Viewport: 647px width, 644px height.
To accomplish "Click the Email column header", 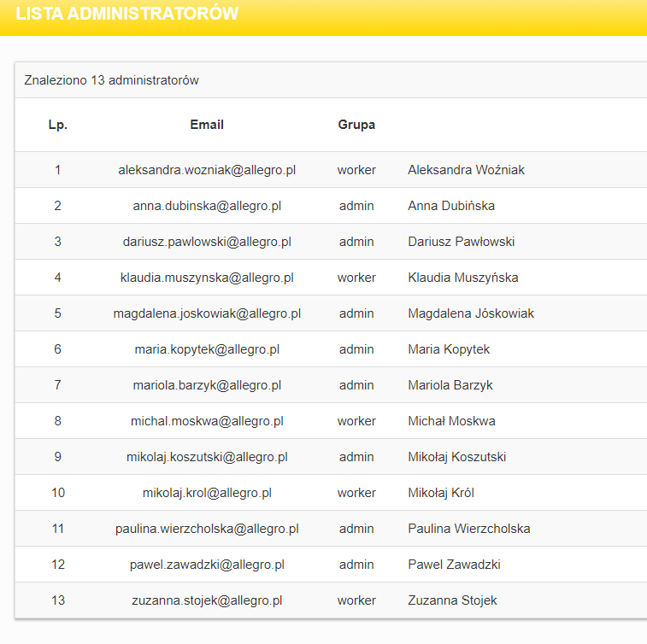I will point(207,125).
